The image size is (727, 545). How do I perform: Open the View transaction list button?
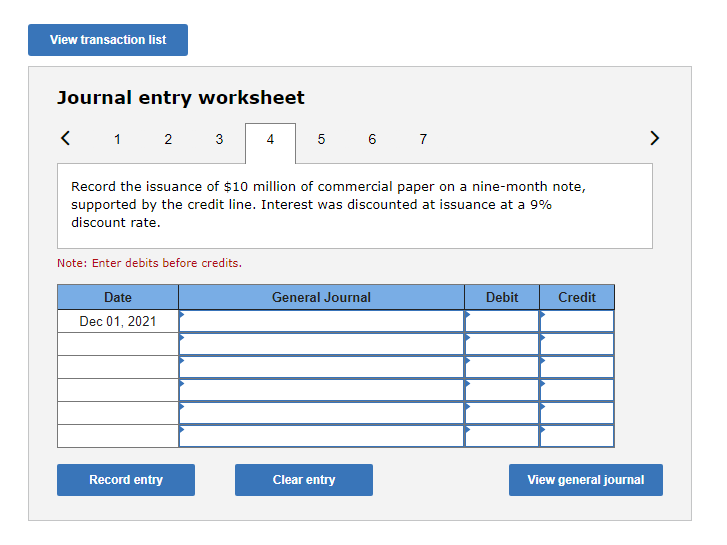point(108,40)
